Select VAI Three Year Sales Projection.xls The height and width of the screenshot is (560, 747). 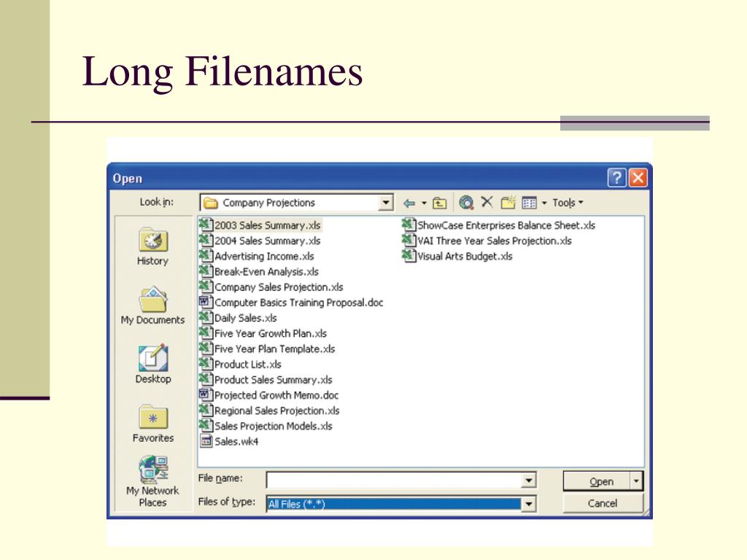(x=495, y=241)
